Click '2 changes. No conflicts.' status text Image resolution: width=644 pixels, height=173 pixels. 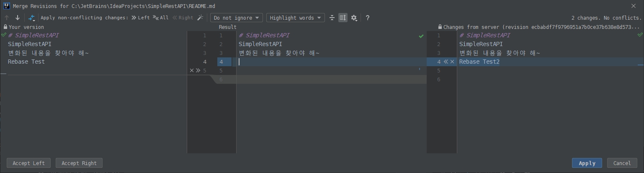(606, 18)
